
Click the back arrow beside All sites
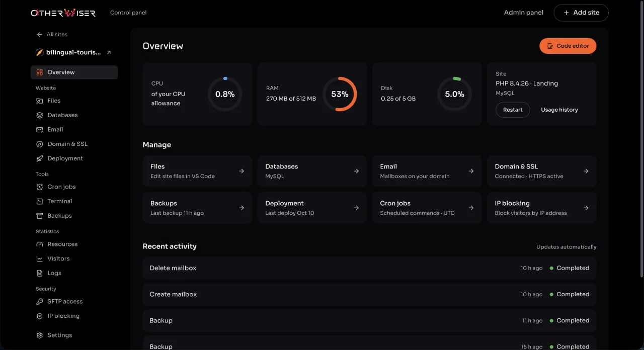39,35
